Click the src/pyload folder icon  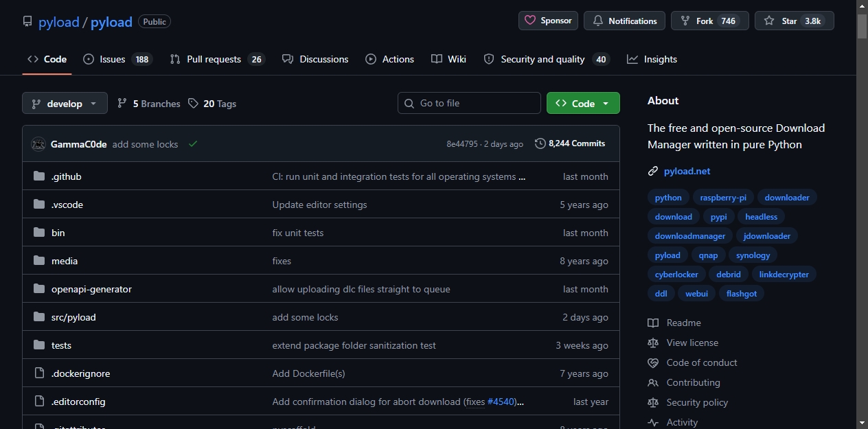[39, 317]
